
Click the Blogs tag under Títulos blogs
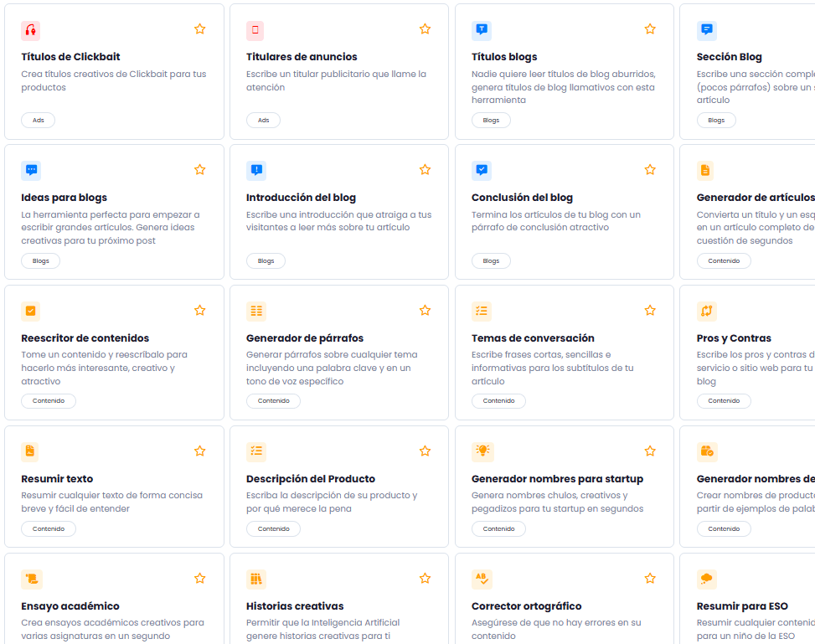click(x=491, y=121)
